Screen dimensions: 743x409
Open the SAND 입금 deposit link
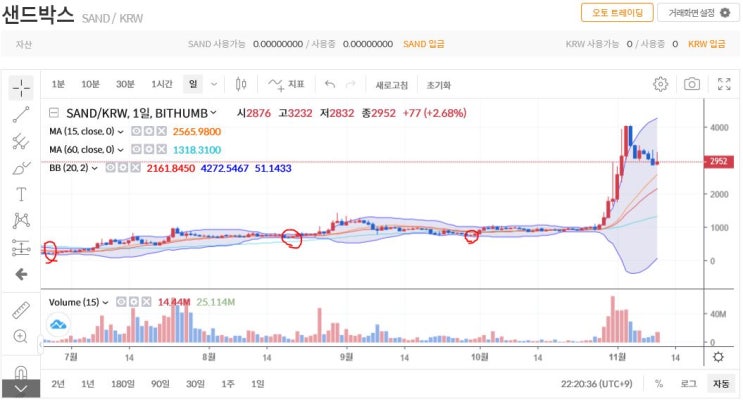(424, 44)
